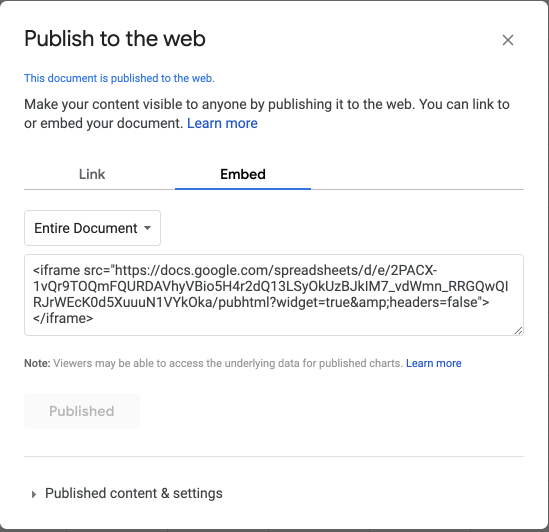This screenshot has width=549, height=532.
Task: Click the blue underline beneath Embed tab
Action: tap(243, 189)
